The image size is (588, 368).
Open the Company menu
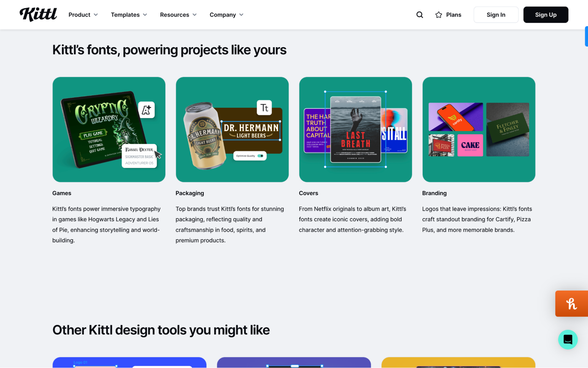226,15
